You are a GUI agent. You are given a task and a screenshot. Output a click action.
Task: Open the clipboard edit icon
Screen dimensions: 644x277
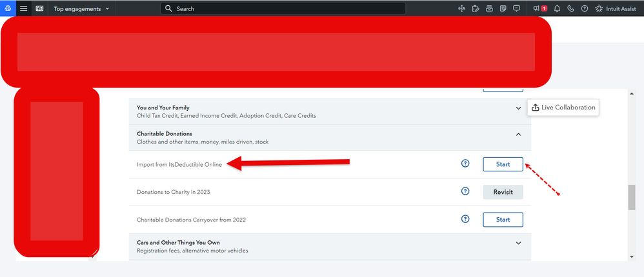click(x=476, y=8)
